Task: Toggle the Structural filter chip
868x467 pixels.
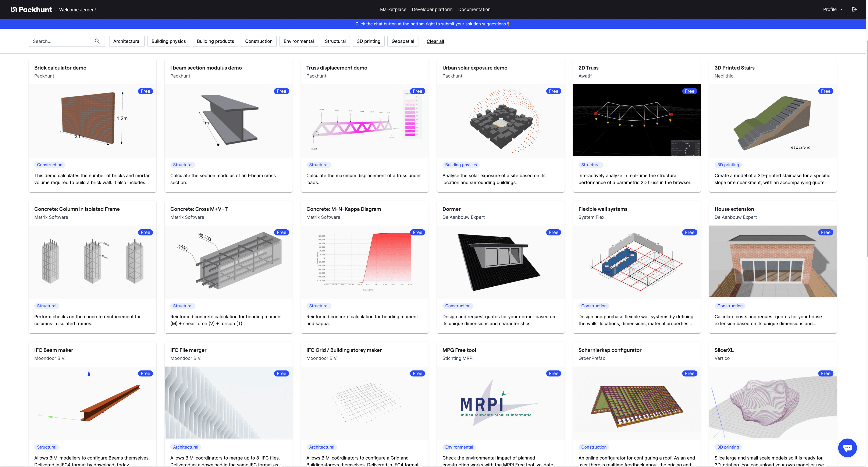Action: [x=335, y=41]
